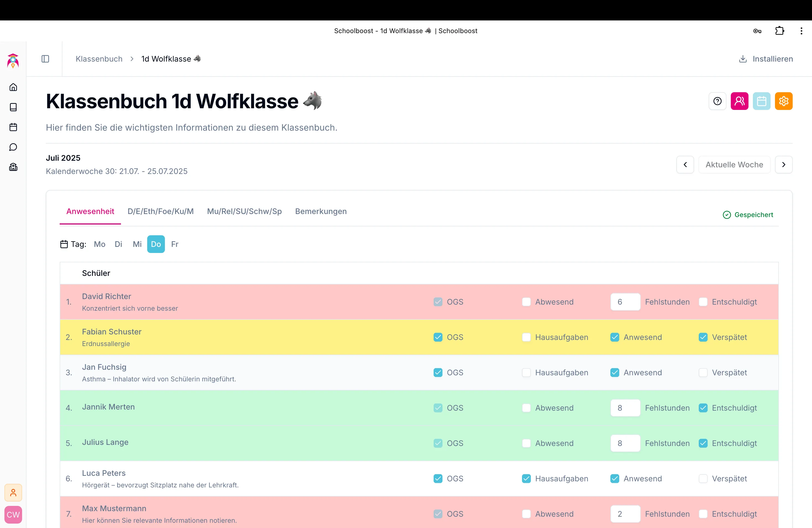The width and height of the screenshot is (812, 528).
Task: Click the Klassenbuch breadcrumb link
Action: coord(99,59)
